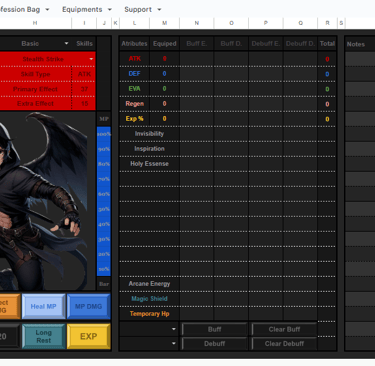Select the Buff D. header cell
The width and height of the screenshot is (375, 366).
231,44
